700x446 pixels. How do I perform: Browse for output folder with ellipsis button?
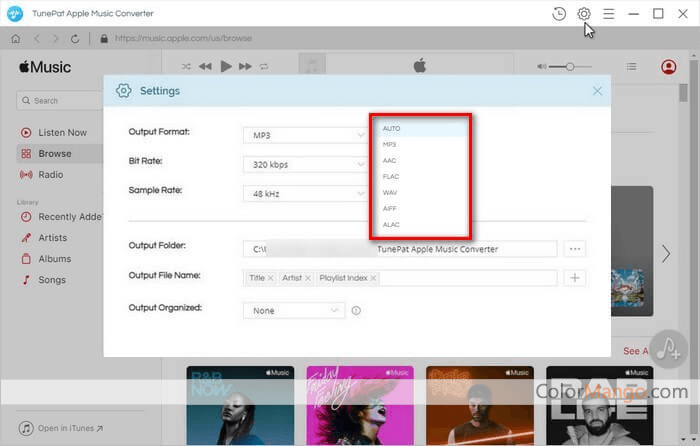pyautogui.click(x=574, y=249)
